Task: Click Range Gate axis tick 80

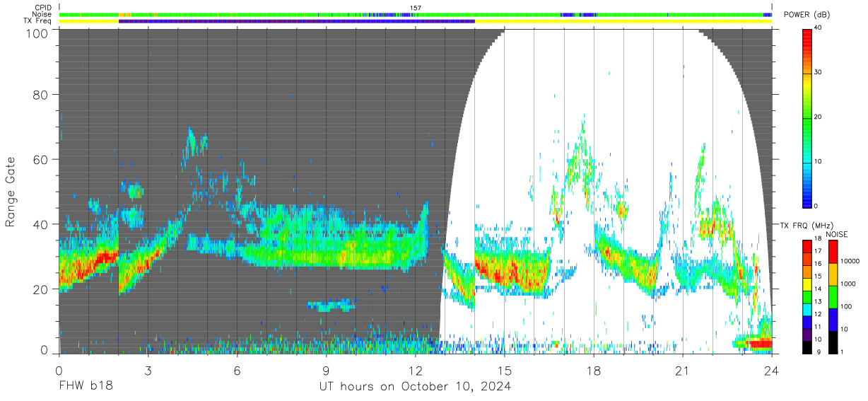Action: 40,95
